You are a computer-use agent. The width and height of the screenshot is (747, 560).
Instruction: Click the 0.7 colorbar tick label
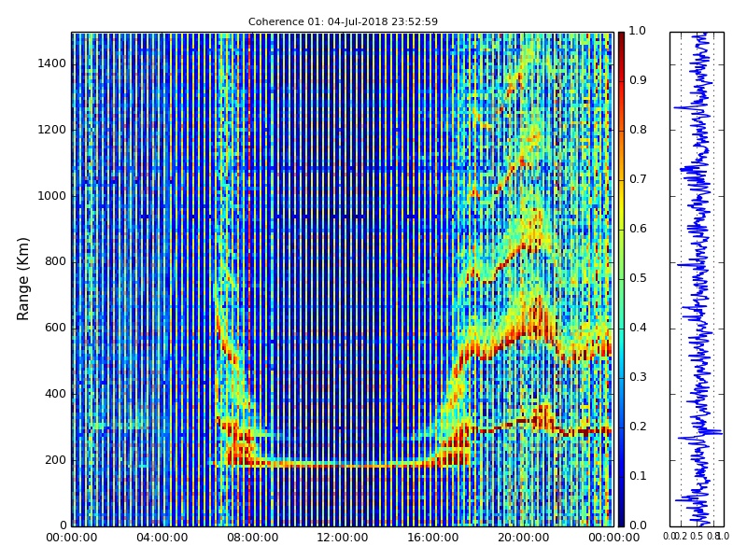(x=638, y=179)
